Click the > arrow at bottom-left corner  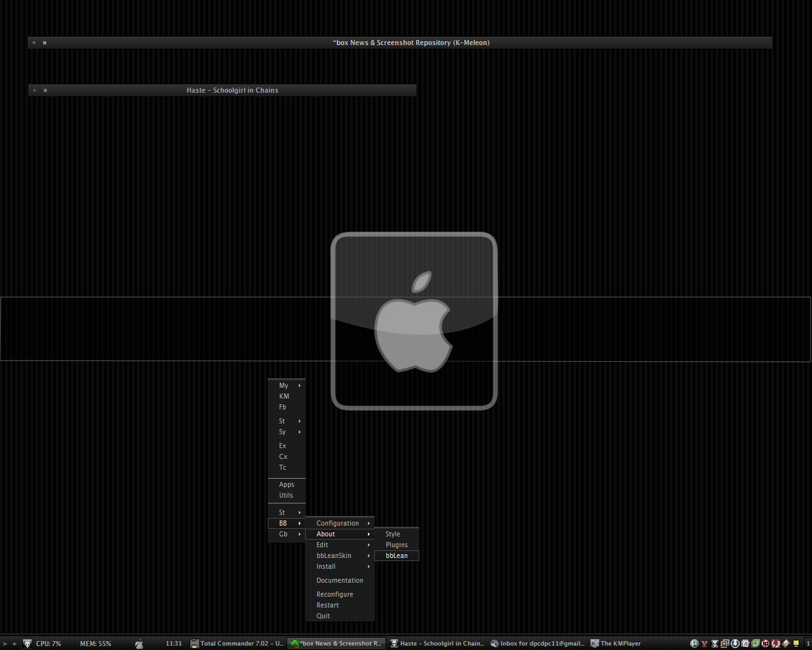[x=4, y=644]
